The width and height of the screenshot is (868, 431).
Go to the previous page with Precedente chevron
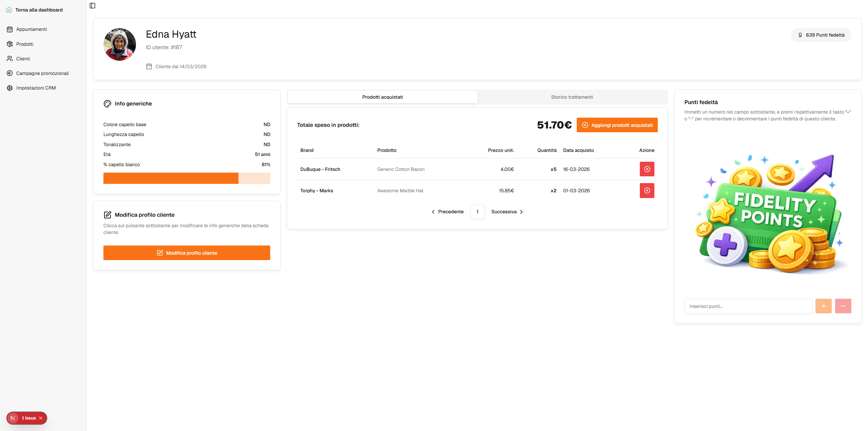click(x=433, y=212)
